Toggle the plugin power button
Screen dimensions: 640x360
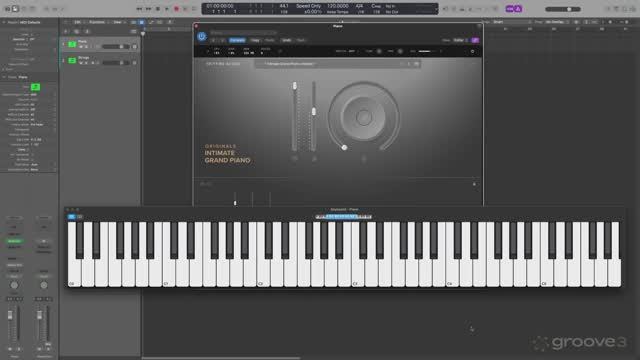202,36
